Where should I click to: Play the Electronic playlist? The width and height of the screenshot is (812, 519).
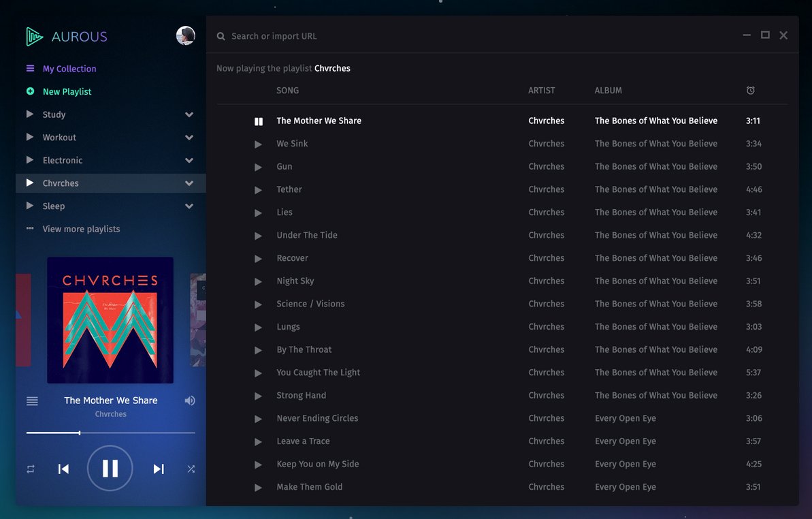30,159
